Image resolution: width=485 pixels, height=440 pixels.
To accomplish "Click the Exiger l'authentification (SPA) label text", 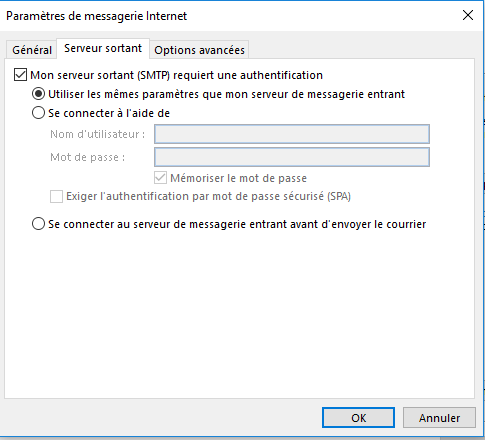I will pos(208,196).
